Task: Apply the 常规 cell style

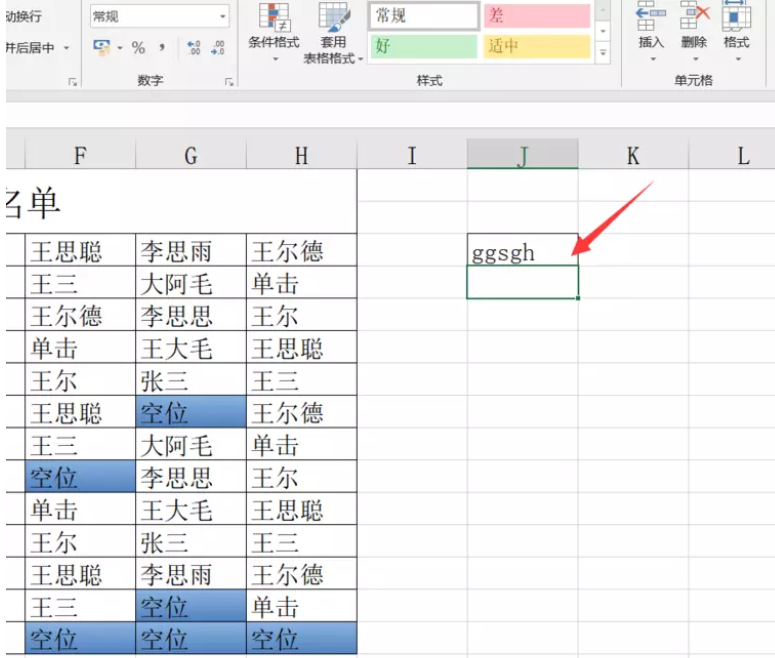Action: click(425, 16)
